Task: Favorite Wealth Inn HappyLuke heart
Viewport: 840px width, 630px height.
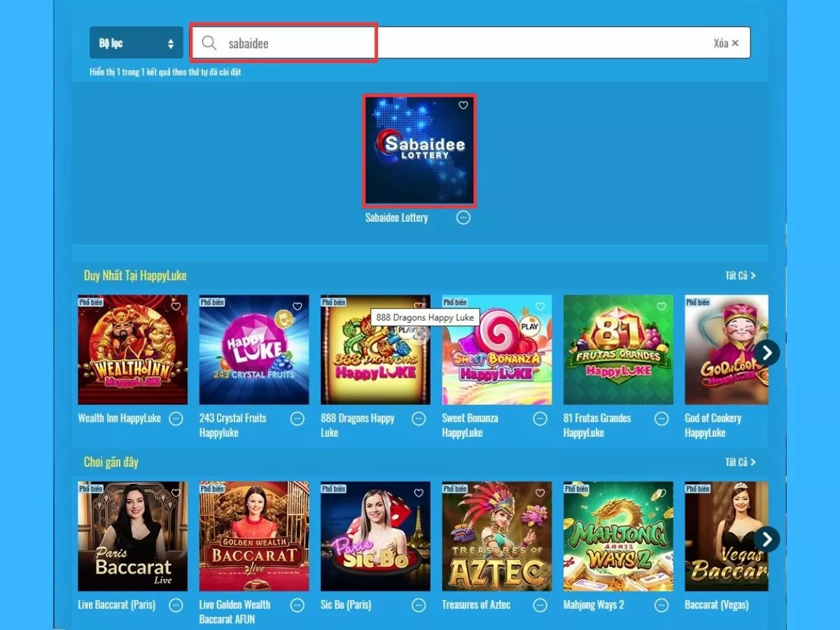Action: click(176, 306)
